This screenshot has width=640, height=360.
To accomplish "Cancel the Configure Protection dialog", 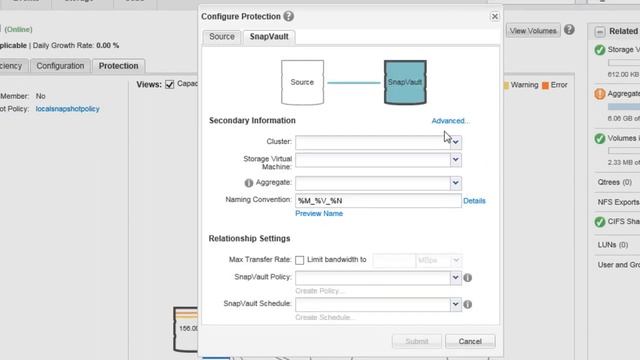I will (x=470, y=341).
